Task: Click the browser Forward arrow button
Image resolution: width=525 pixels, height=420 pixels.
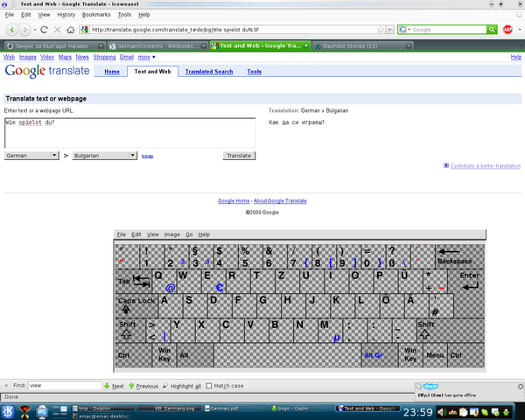Action: tap(24, 30)
